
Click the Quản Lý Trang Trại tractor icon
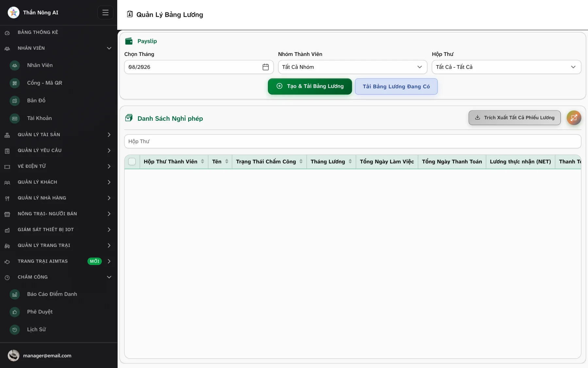[7, 246]
